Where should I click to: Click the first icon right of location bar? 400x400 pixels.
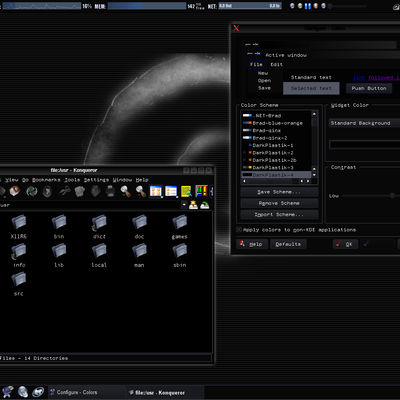pos(193,205)
